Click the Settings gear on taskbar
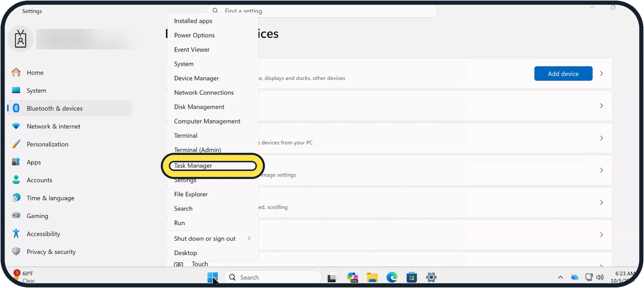The height and width of the screenshot is (288, 644). pos(431,277)
